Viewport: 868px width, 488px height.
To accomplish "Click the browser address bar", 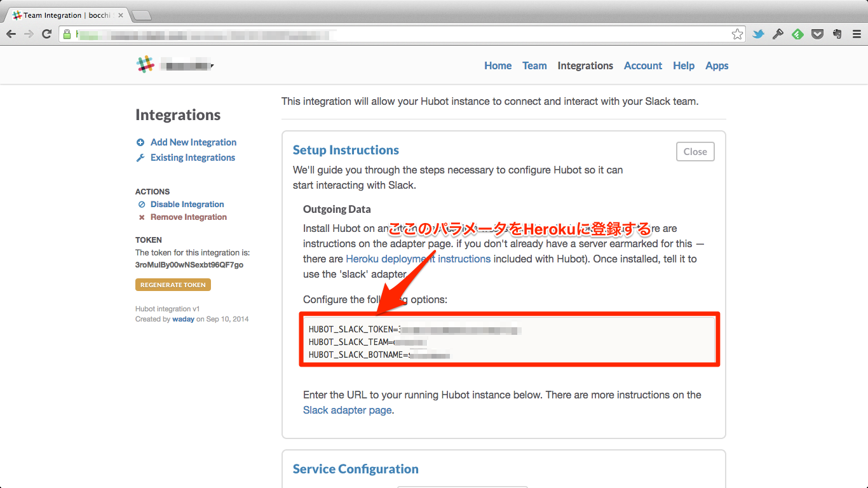I will (x=400, y=34).
